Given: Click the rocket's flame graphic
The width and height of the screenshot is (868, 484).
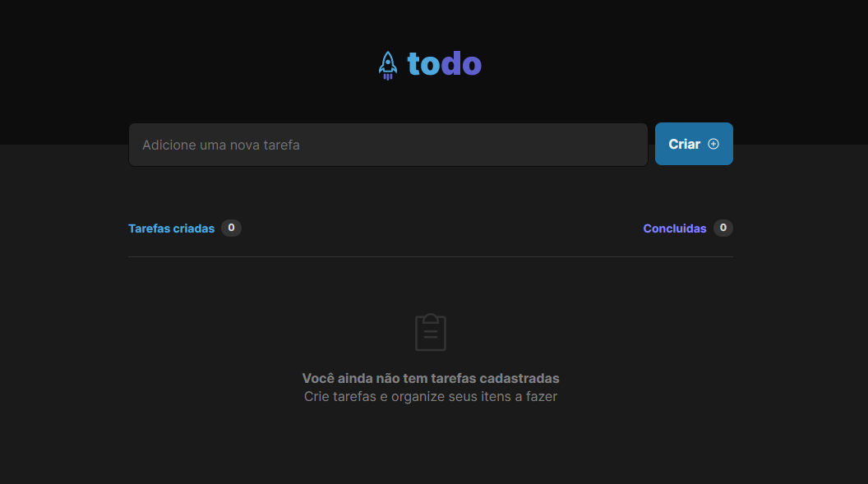Looking at the screenshot, I should pos(387,75).
